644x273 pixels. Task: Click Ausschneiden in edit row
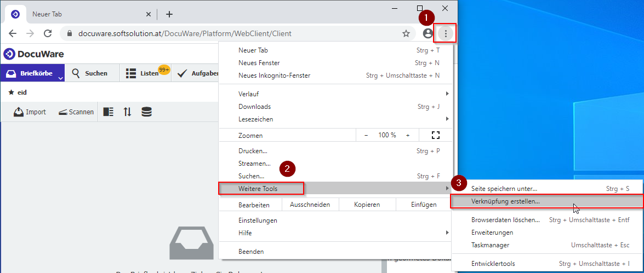click(x=310, y=205)
